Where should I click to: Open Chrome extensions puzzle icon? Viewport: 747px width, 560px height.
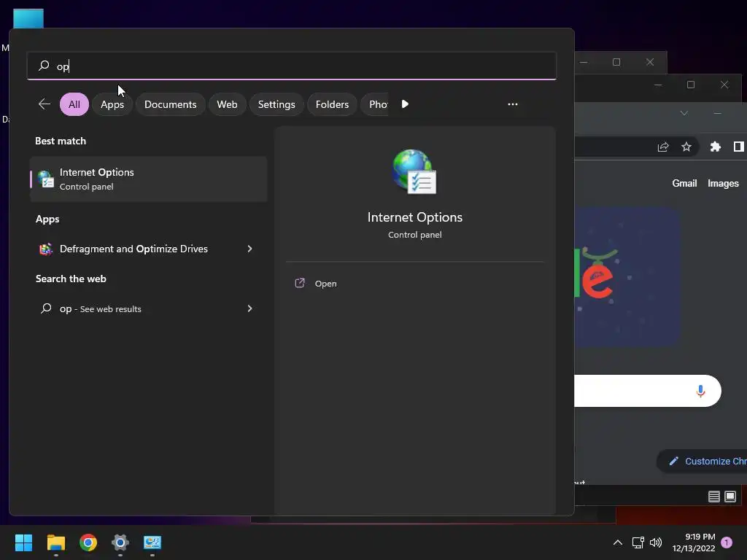(x=715, y=147)
